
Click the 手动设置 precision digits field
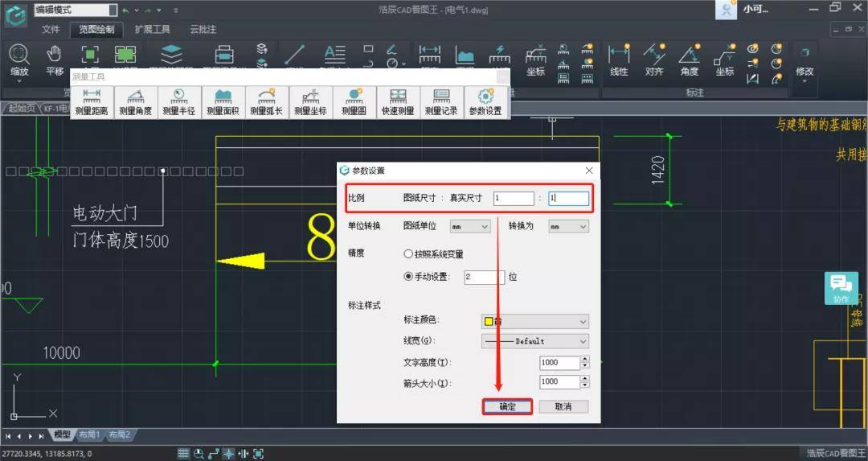484,277
